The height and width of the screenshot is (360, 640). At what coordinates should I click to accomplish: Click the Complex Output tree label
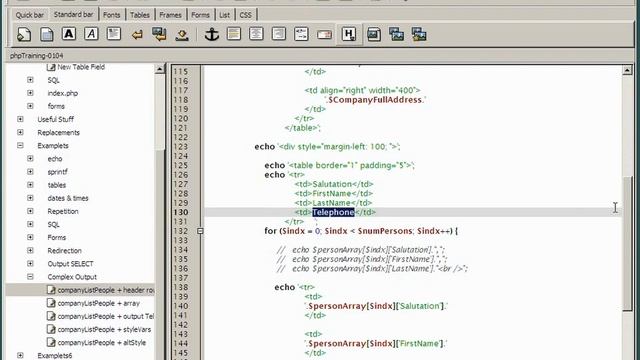click(72, 277)
